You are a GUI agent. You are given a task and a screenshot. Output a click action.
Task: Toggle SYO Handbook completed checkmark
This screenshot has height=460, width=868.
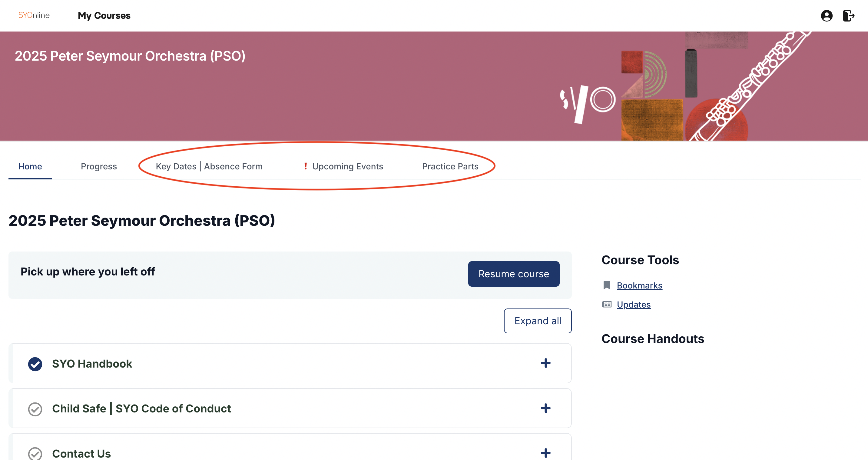pyautogui.click(x=35, y=364)
